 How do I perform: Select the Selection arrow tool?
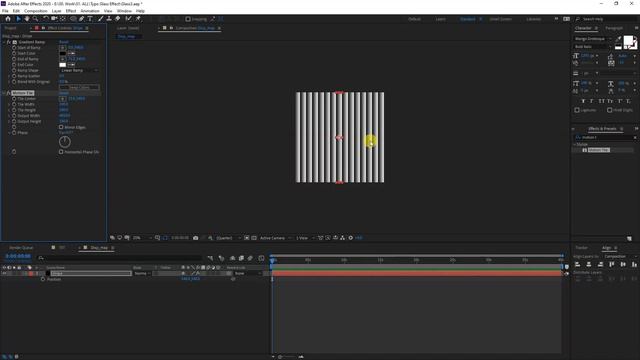(x=18, y=19)
